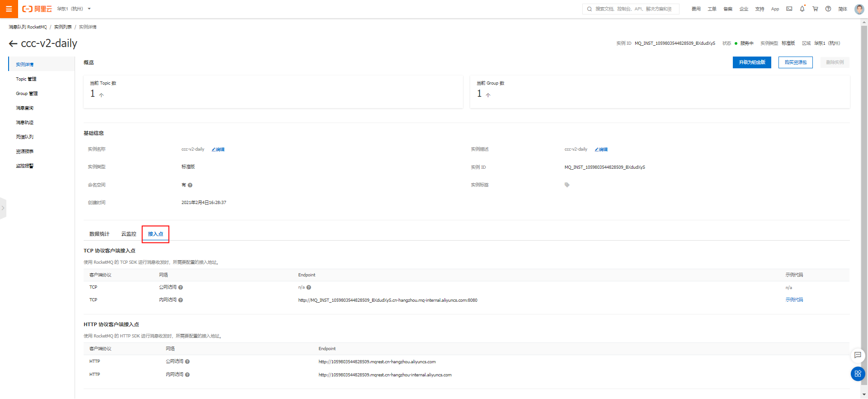The height and width of the screenshot is (399, 868).
Task: Open the 费用 menu
Action: (x=696, y=9)
